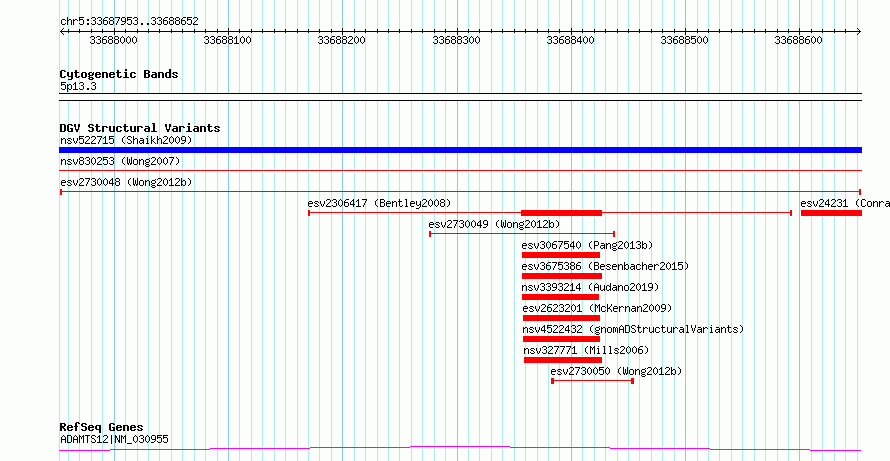Click the red bar under esv3675386

562,276
